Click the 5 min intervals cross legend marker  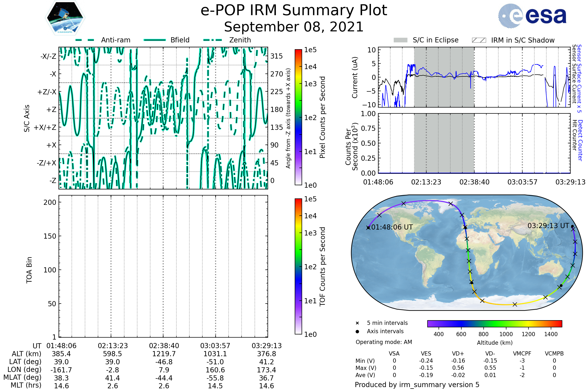(357, 323)
